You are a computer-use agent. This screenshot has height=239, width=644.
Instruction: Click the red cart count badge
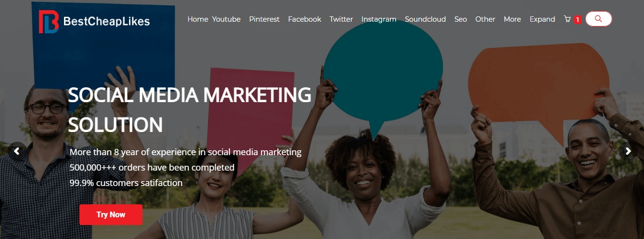pos(578,20)
